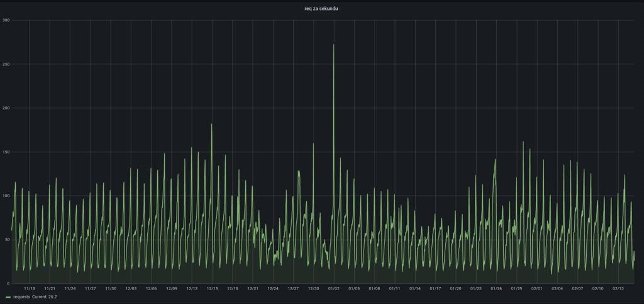
Task: Click the green requests legend color swatch
Action: [x=8, y=296]
